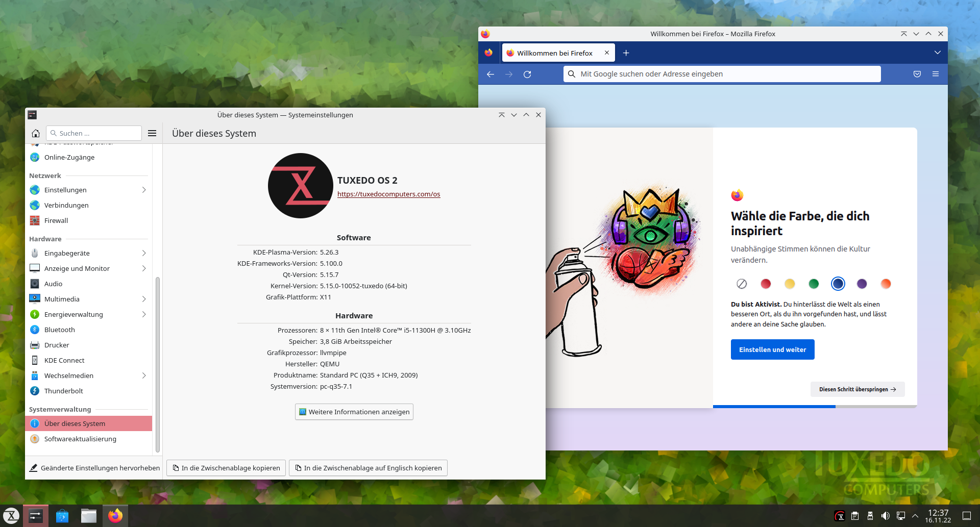The height and width of the screenshot is (527, 980).
Task: Open Bluetooth settings
Action: point(89,330)
